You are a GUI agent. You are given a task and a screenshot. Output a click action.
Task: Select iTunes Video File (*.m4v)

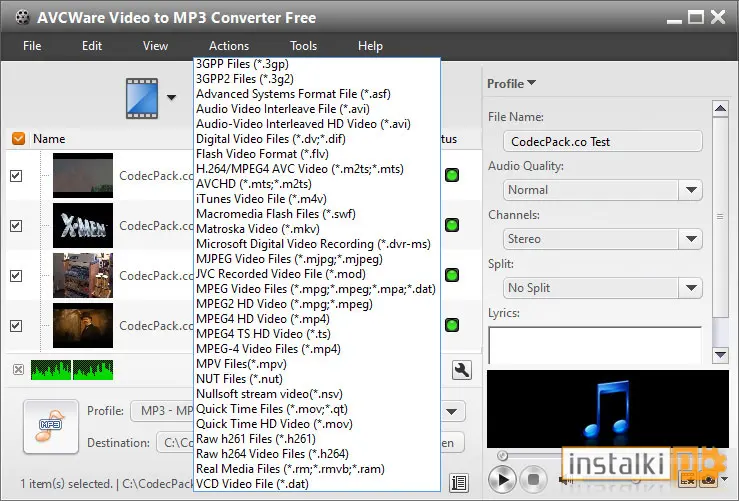pos(317,199)
